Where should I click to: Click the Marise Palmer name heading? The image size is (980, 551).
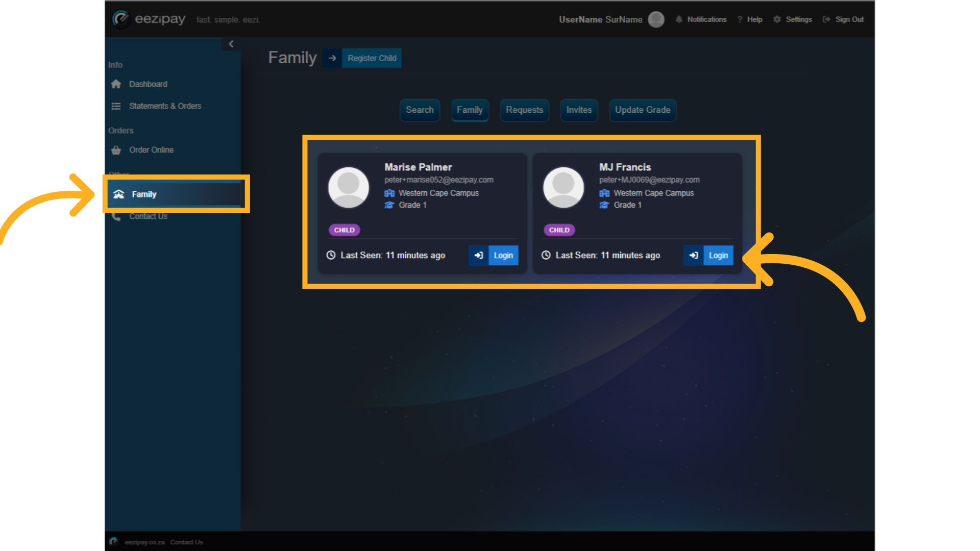(418, 167)
